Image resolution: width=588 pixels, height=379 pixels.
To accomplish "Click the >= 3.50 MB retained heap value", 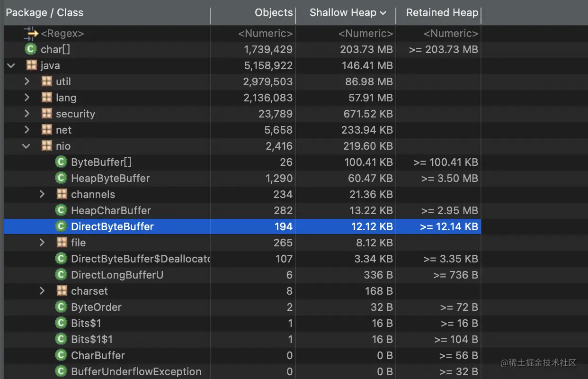I will (449, 178).
